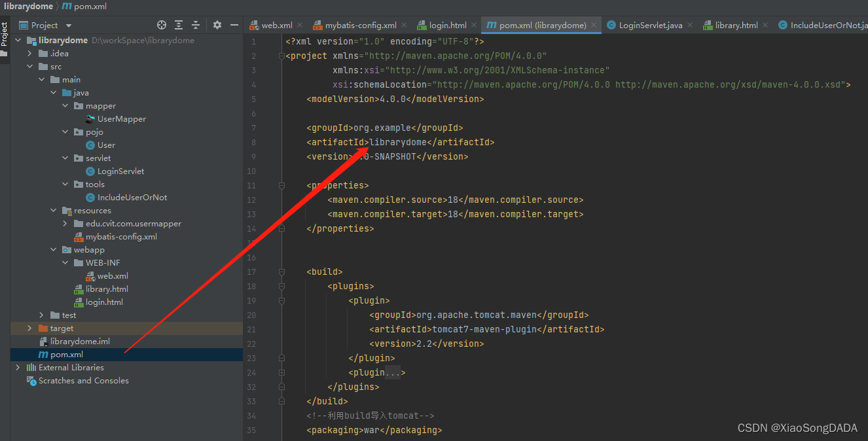Collapse the WEB-INF folder
This screenshot has width=868, height=441.
65,263
